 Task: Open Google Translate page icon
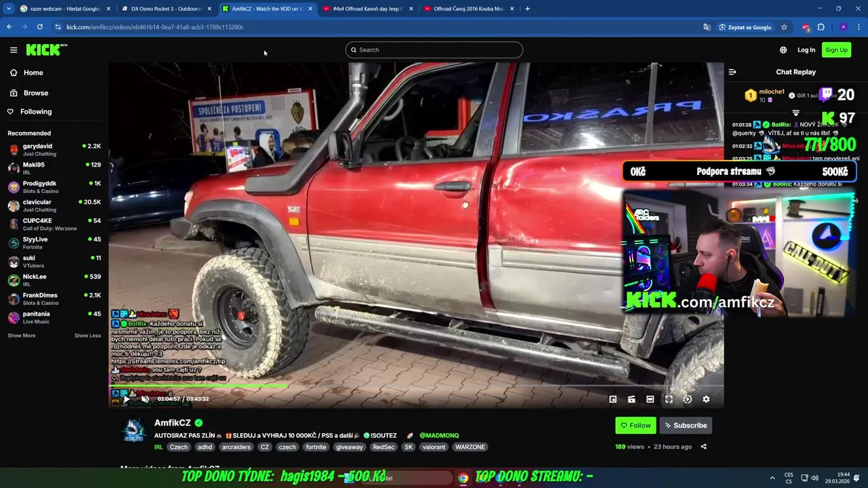[707, 27]
